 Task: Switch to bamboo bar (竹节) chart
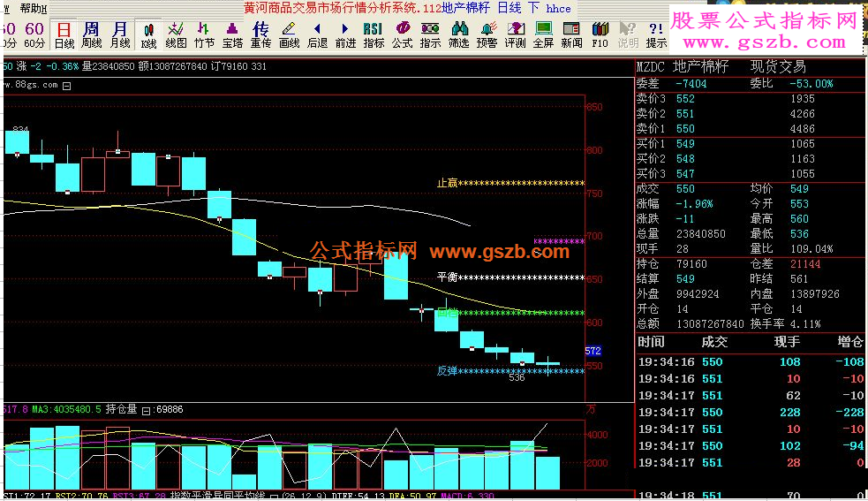[x=204, y=34]
